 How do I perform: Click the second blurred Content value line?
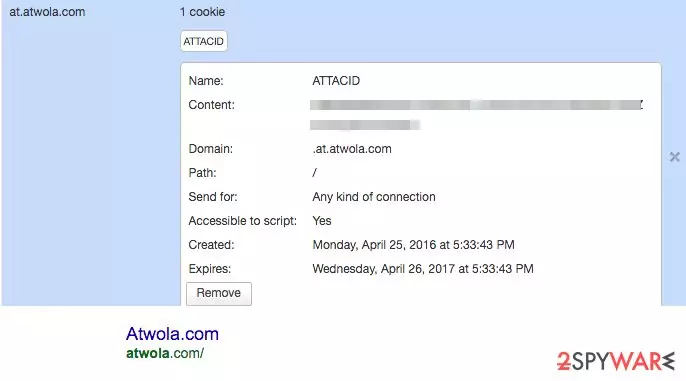[365, 125]
